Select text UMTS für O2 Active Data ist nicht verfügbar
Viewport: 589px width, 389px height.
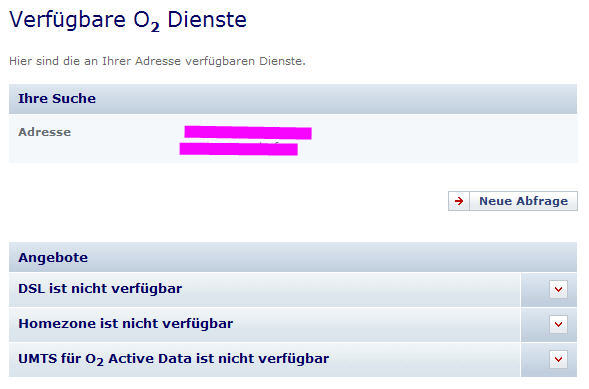click(x=174, y=359)
